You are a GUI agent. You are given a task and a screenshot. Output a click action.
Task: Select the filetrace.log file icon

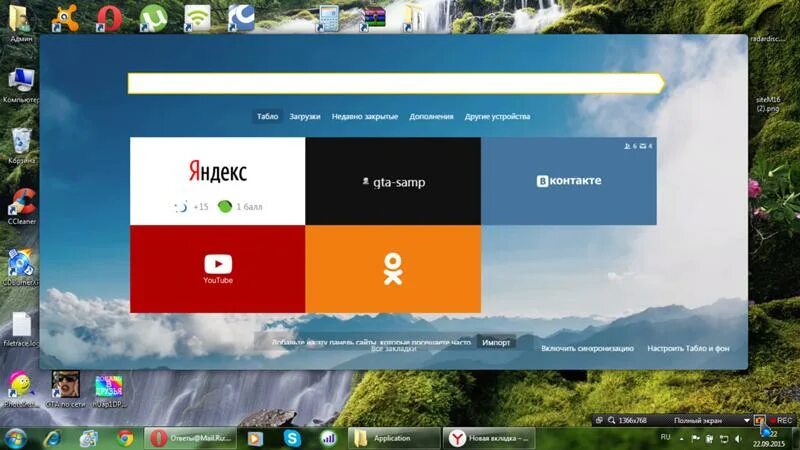pos(21,329)
